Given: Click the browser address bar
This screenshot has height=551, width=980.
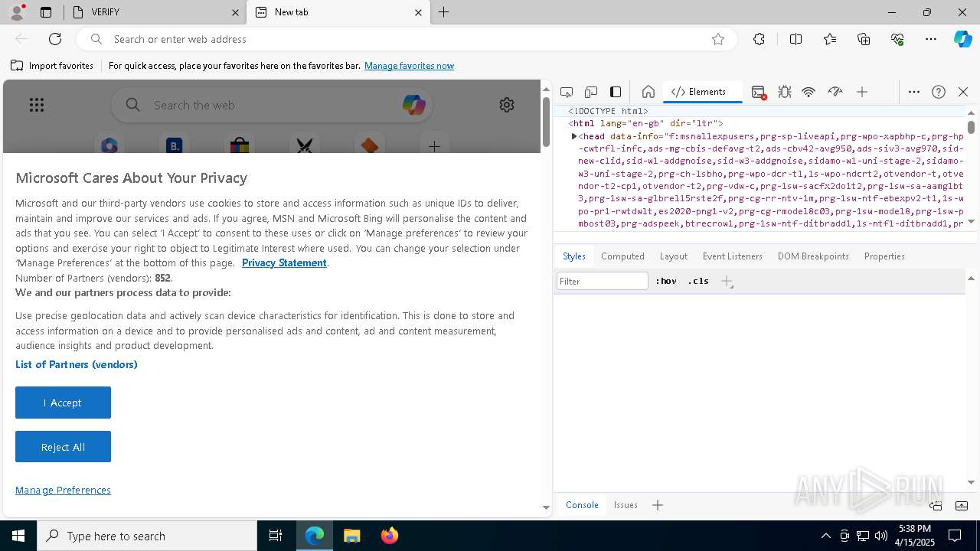Looking at the screenshot, I should coord(406,39).
